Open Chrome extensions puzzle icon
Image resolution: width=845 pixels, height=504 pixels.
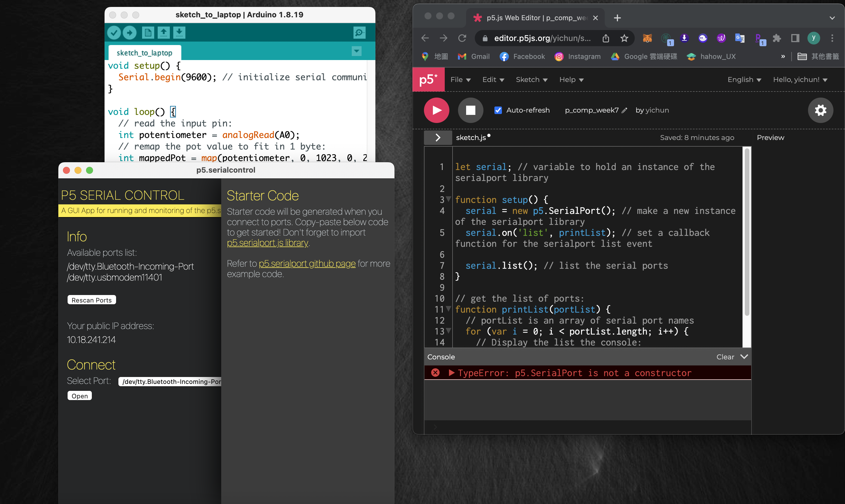pos(777,38)
